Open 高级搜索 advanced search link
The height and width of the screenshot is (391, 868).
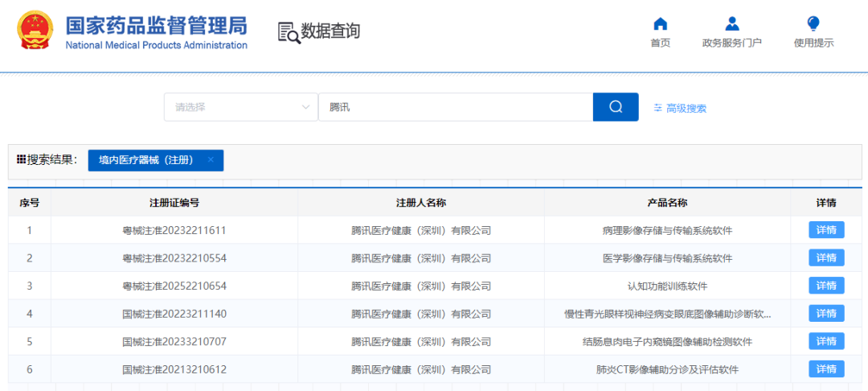686,108
